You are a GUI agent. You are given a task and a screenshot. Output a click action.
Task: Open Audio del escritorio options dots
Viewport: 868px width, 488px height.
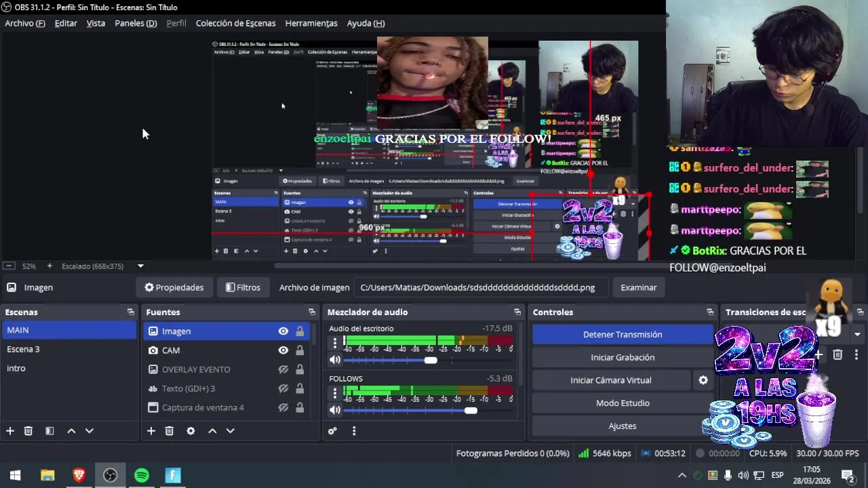334,343
